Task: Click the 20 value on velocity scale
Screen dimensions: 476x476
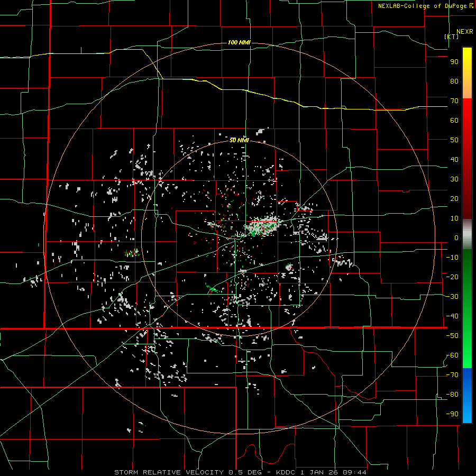Action: coord(454,198)
